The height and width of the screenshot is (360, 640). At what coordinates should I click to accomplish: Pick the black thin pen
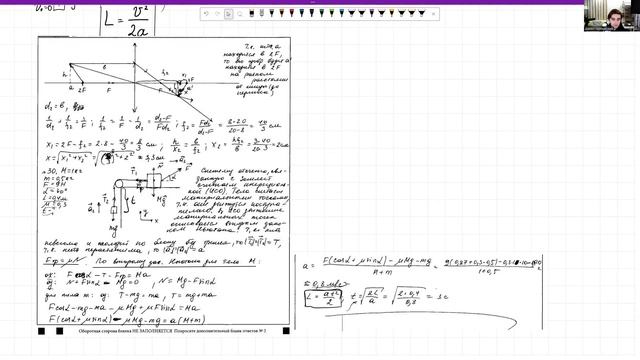click(x=312, y=13)
